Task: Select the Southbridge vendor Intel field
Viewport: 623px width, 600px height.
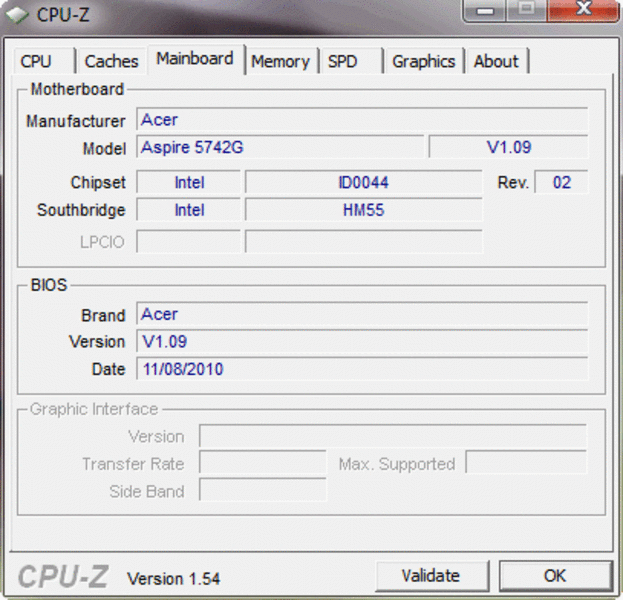Action: (x=189, y=210)
